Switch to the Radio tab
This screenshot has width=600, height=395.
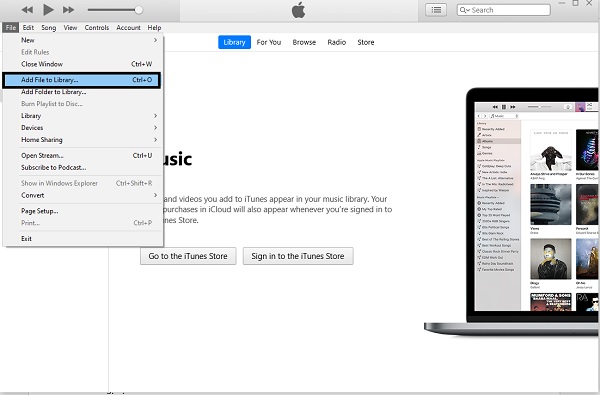tap(337, 42)
